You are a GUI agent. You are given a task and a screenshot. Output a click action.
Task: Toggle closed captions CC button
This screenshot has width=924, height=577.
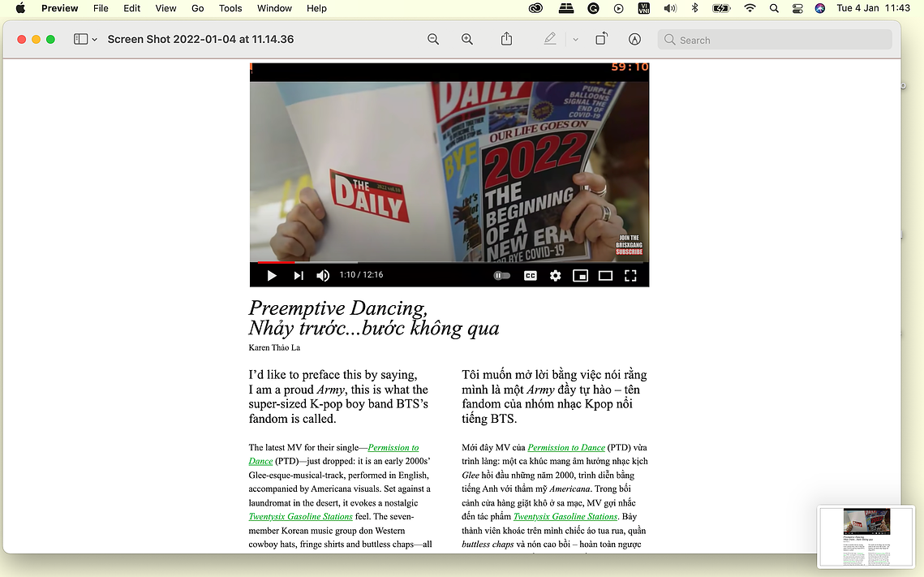[531, 275]
